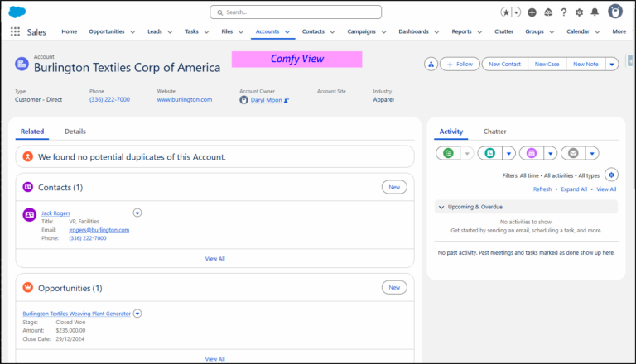Viewport: 636px width, 364px height.
Task: Open the Leads tab dropdown chevron
Action: pos(170,31)
